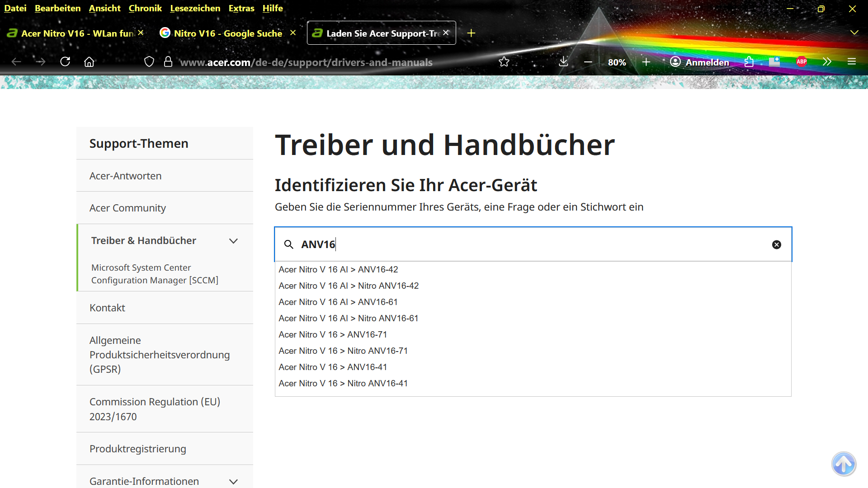868x488 pixels.
Task: Show more toolbar tools via double chevron
Action: coord(827,62)
